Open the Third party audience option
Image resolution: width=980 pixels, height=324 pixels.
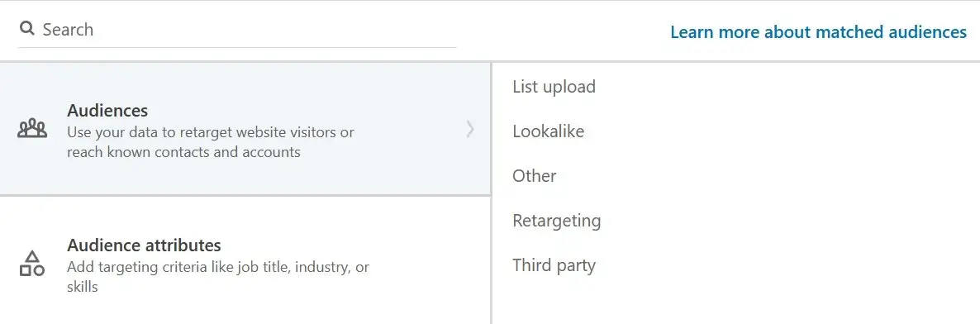[554, 265]
